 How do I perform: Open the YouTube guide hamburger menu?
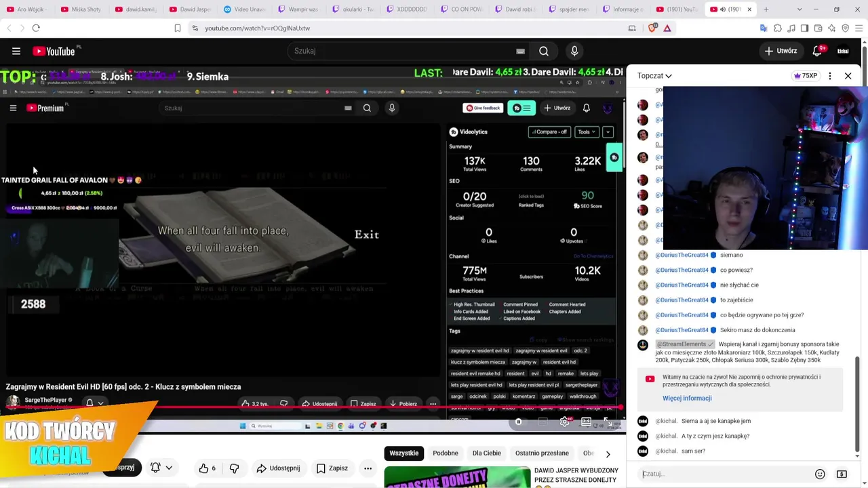[16, 51]
